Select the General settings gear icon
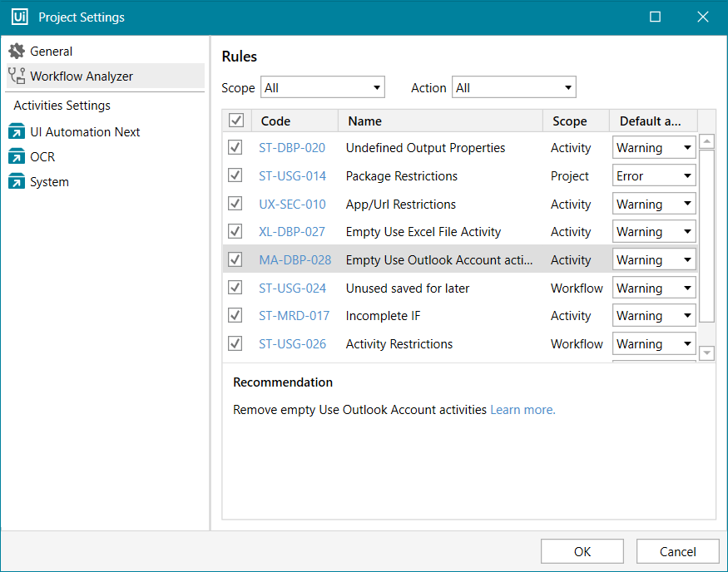Screen dimensions: 728x572 tap(17, 50)
